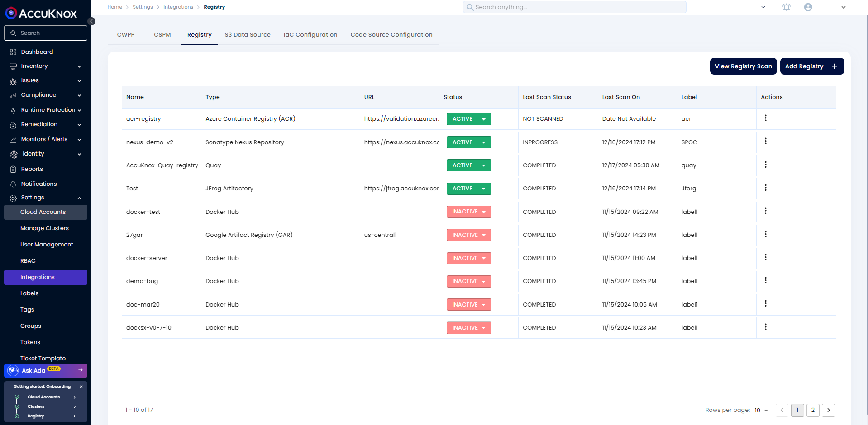Screen dimensions: 868x425
Task: Switch to the S3 Data Source tab
Action: [248, 35]
